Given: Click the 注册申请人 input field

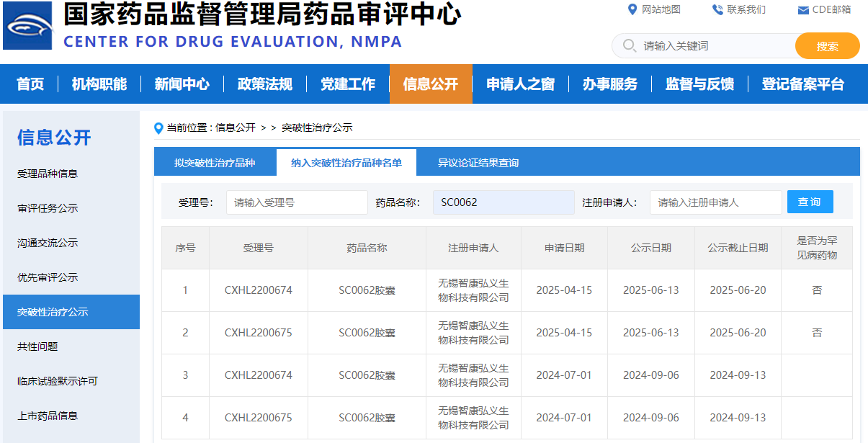Looking at the screenshot, I should (x=715, y=202).
